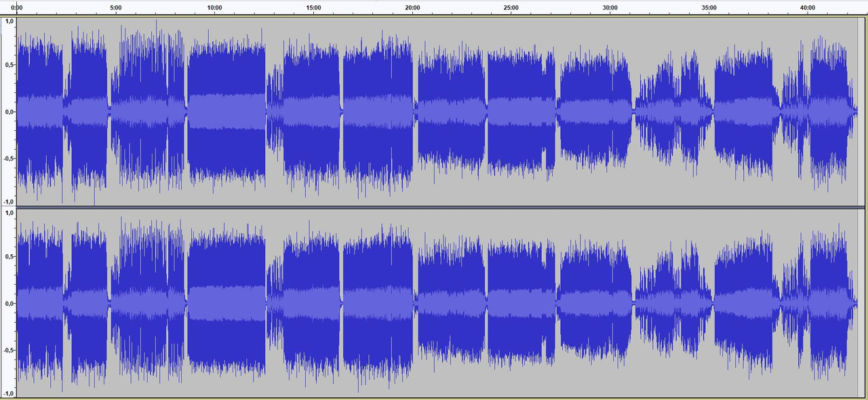The height and width of the screenshot is (400, 868).
Task: Click the 10:00 mark on the timeline ruler
Action: click(x=214, y=7)
